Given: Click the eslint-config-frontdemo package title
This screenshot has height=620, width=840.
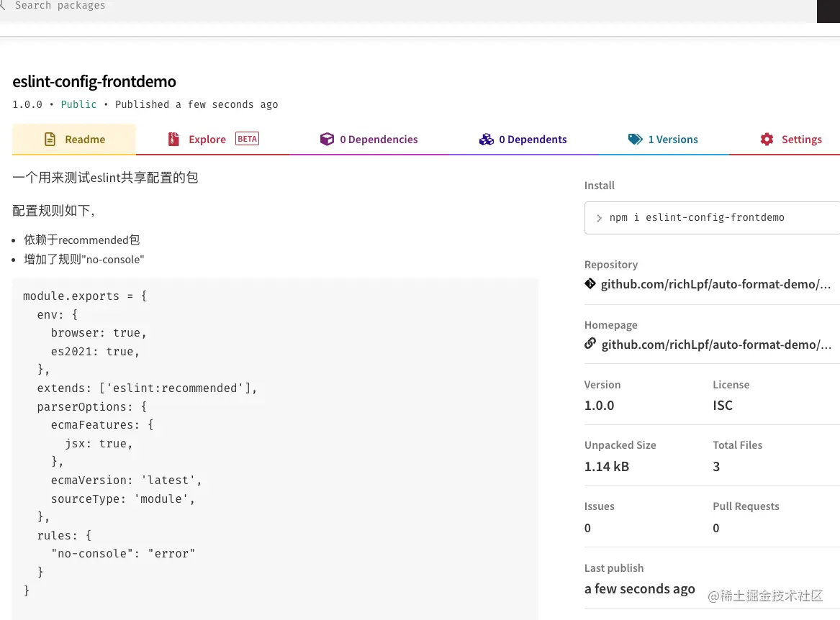Looking at the screenshot, I should coord(94,81).
